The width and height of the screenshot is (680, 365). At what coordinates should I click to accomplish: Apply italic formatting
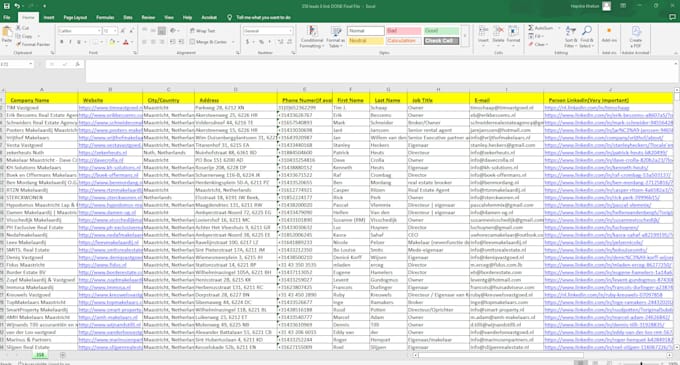pos(70,42)
